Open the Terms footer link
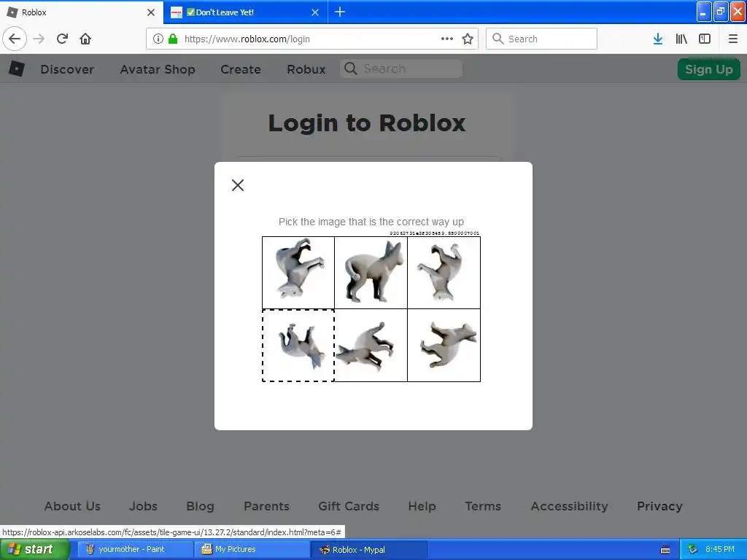This screenshot has height=560, width=747. (x=483, y=506)
